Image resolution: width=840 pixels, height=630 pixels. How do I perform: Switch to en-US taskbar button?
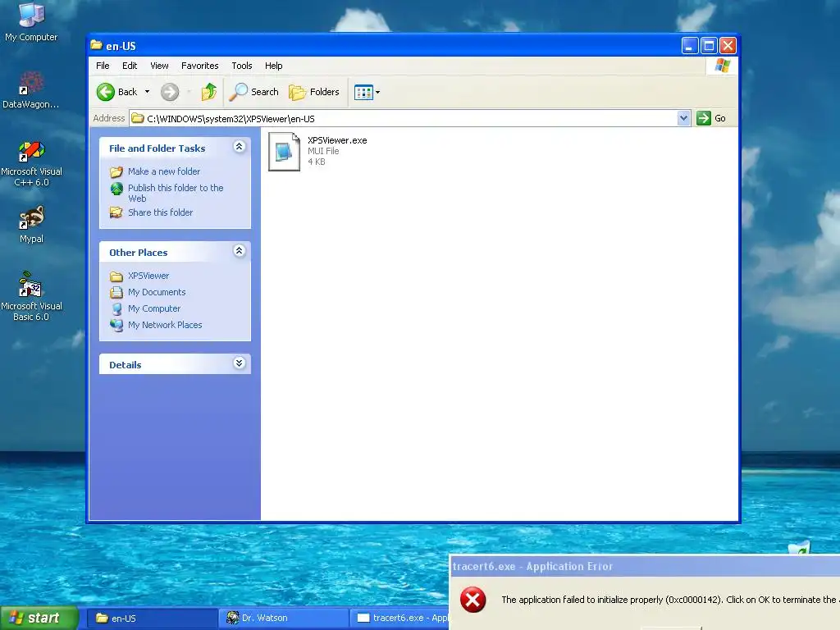click(x=152, y=619)
